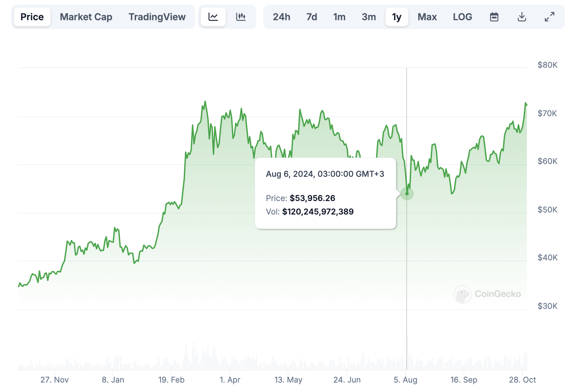Show the Max time range
The image size is (573, 392).
click(427, 17)
